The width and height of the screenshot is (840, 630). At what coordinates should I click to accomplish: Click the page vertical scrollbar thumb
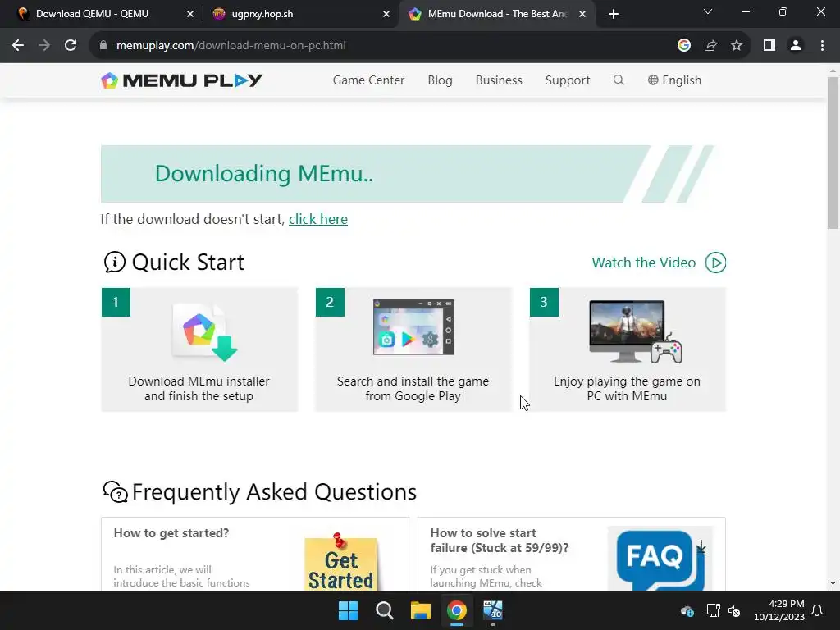[833, 153]
